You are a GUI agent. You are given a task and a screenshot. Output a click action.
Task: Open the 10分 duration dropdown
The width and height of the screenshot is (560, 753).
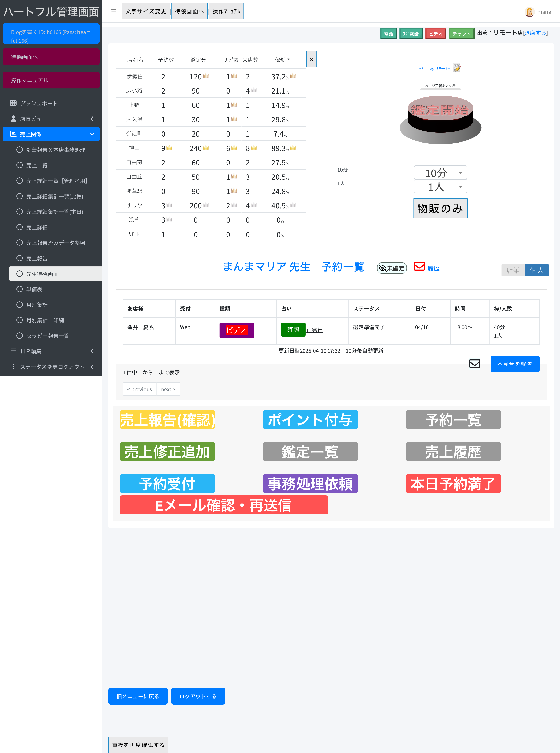(440, 173)
